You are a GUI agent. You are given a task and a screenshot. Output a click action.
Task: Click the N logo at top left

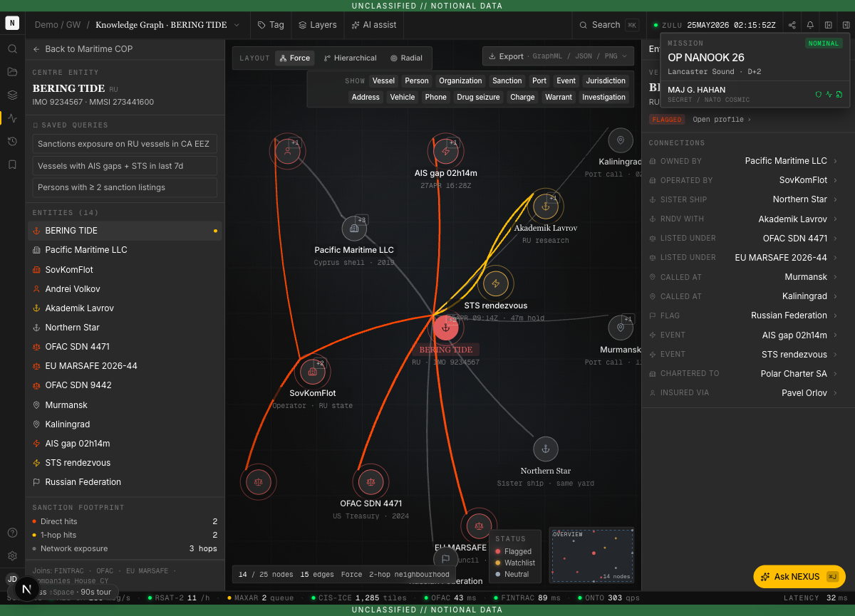point(12,23)
